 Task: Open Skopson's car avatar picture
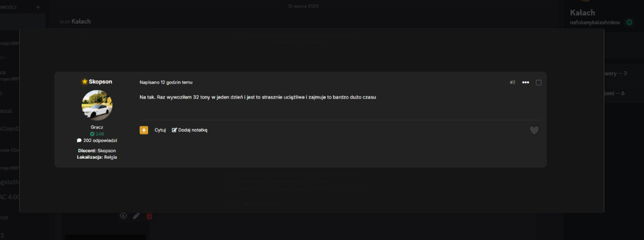click(97, 106)
